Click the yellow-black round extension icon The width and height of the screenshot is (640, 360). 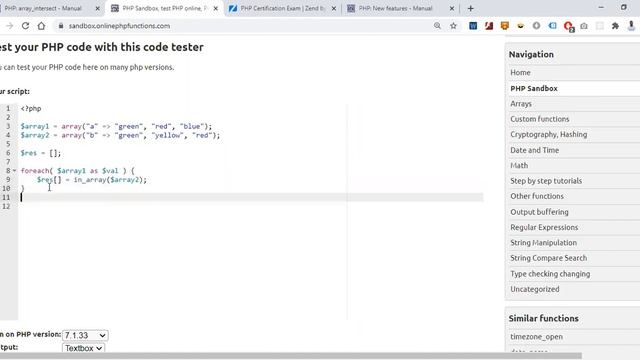point(520,26)
